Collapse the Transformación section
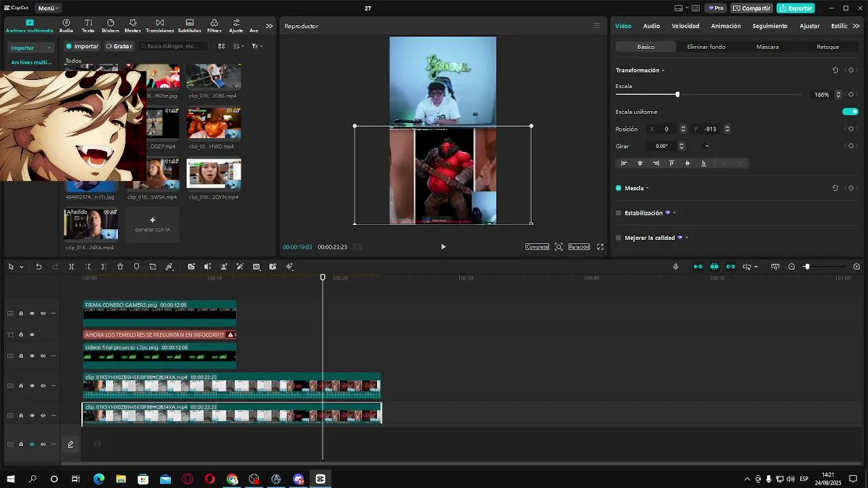The image size is (868, 488). [663, 70]
